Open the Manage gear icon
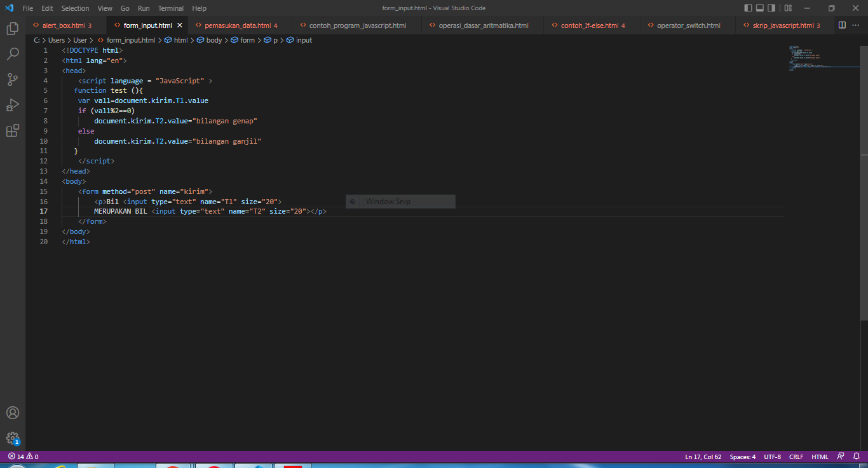 (13, 438)
